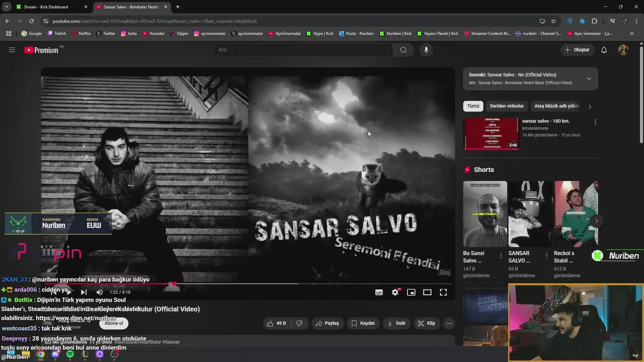This screenshot has height=362, width=644.
Task: Open Chrome from the Windows taskbar
Action: [41, 354]
